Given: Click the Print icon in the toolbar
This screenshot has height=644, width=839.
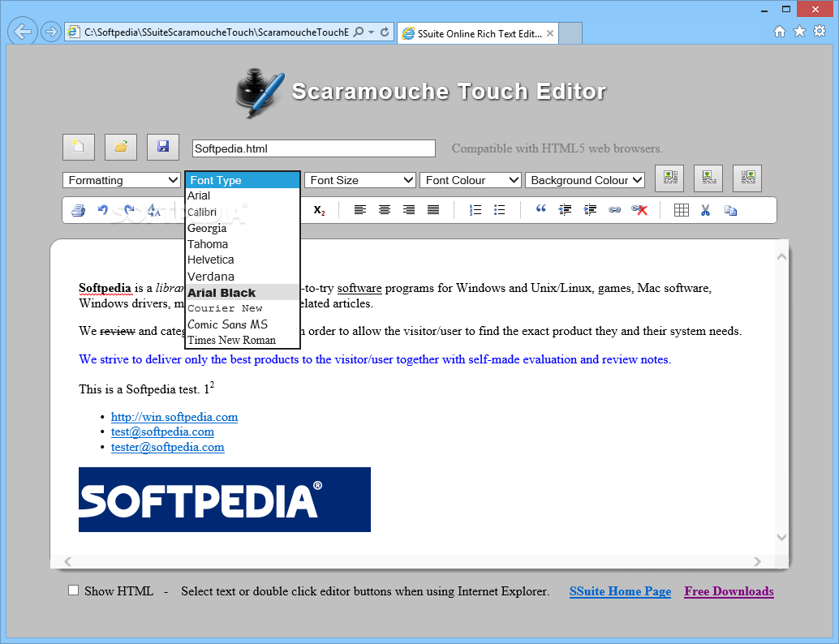Looking at the screenshot, I should pyautogui.click(x=78, y=210).
